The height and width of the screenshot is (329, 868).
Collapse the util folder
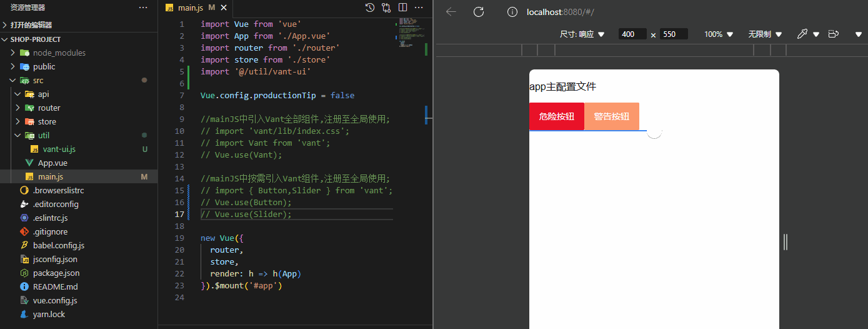79,135
